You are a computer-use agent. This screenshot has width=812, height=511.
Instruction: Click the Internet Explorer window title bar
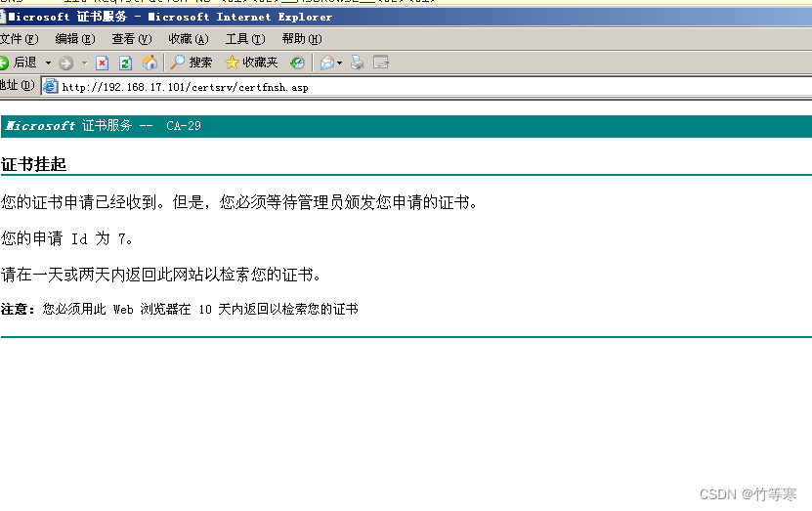tap(406, 17)
